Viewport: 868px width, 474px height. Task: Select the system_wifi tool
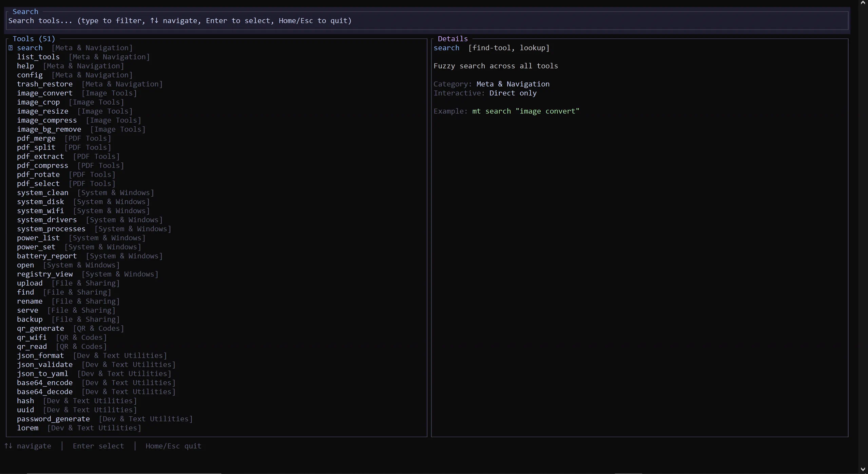tap(216, 211)
